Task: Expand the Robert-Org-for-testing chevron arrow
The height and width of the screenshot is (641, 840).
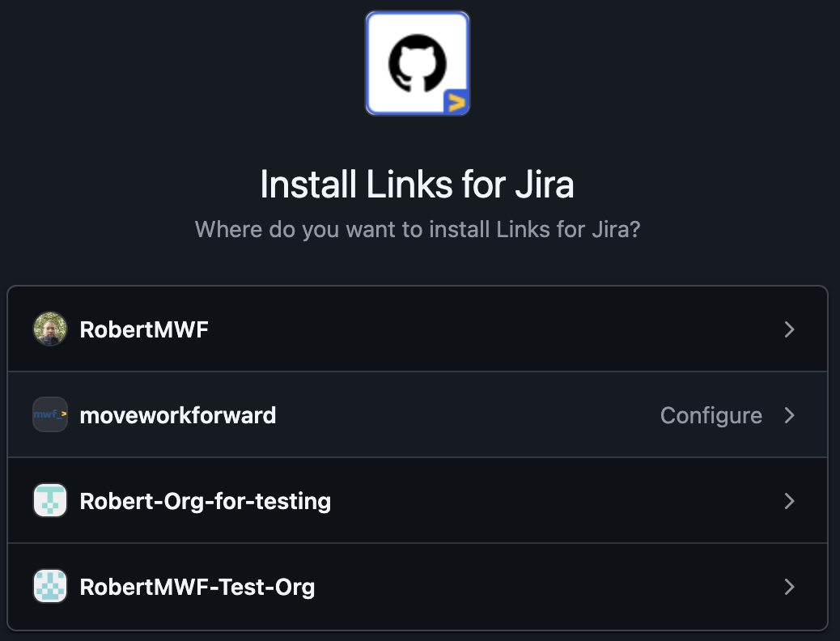Action: (x=789, y=501)
